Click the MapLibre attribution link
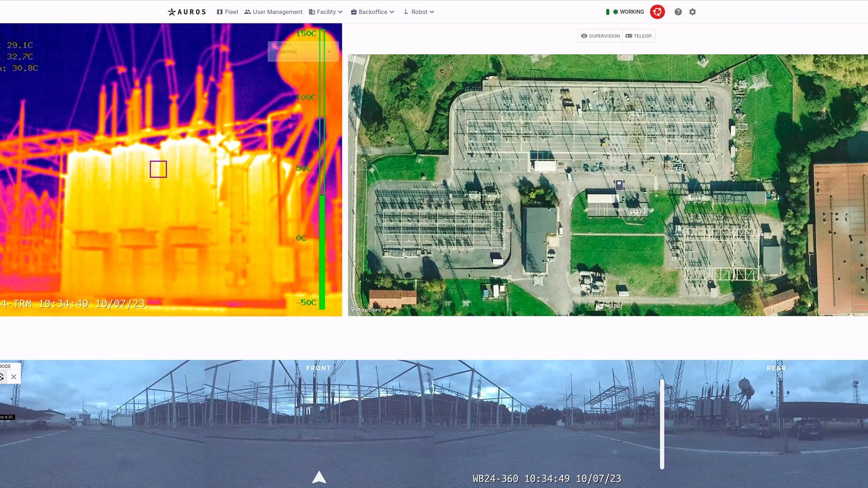This screenshot has height=488, width=868. [x=366, y=310]
